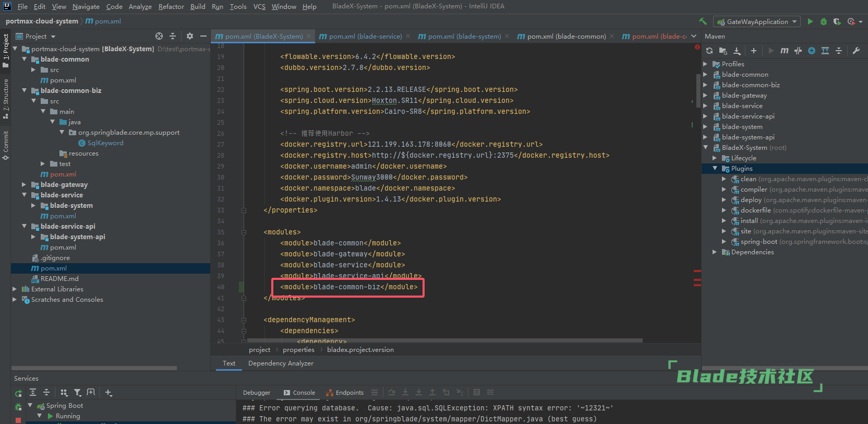Screen dimensions: 868x424
Task: Open the Debugger tab in Services
Action: (257, 393)
